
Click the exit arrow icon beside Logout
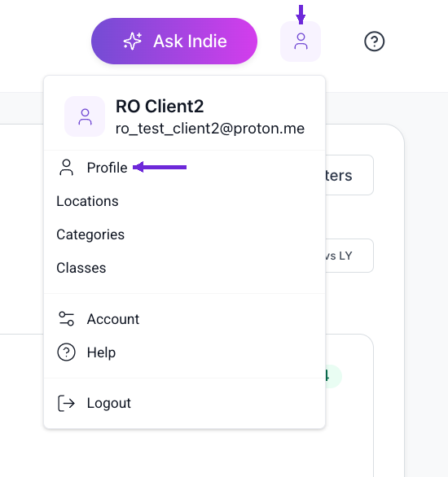[x=66, y=403]
